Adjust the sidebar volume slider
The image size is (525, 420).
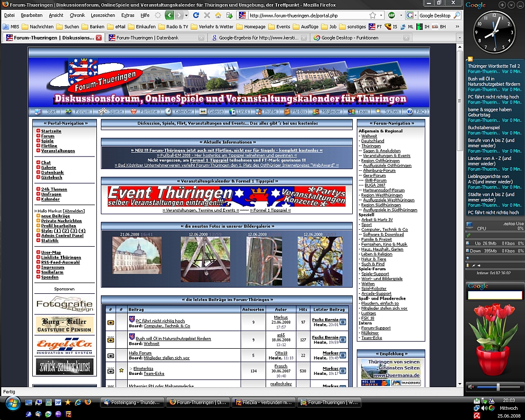click(x=498, y=387)
